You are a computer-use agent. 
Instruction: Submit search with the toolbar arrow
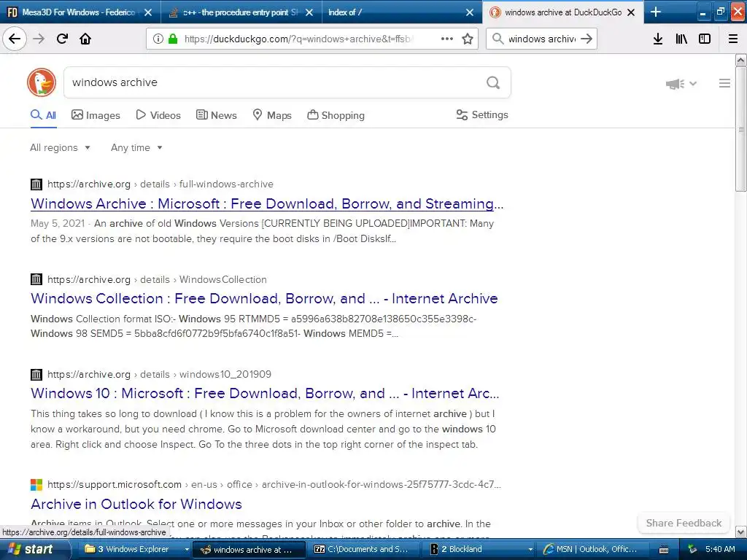point(587,39)
